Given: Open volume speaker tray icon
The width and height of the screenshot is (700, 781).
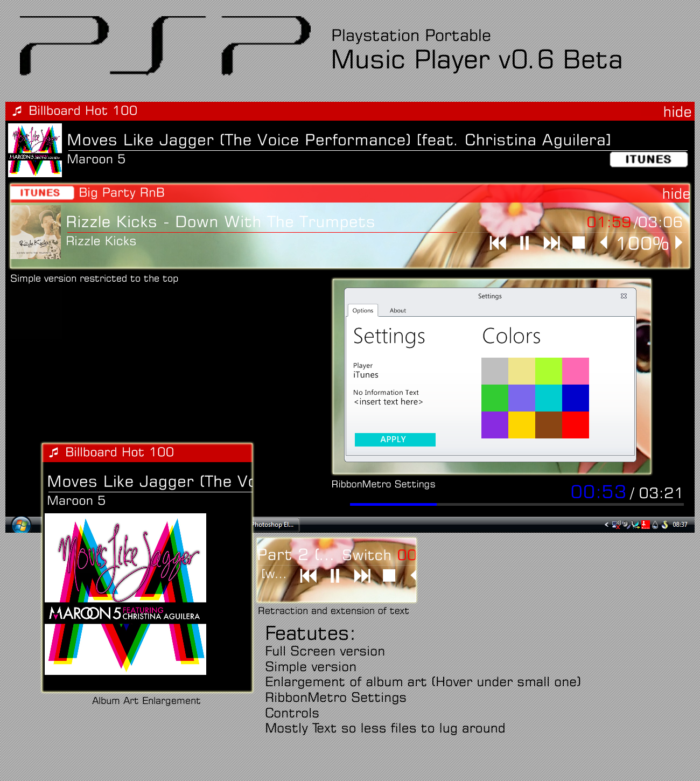Looking at the screenshot, I should click(626, 525).
